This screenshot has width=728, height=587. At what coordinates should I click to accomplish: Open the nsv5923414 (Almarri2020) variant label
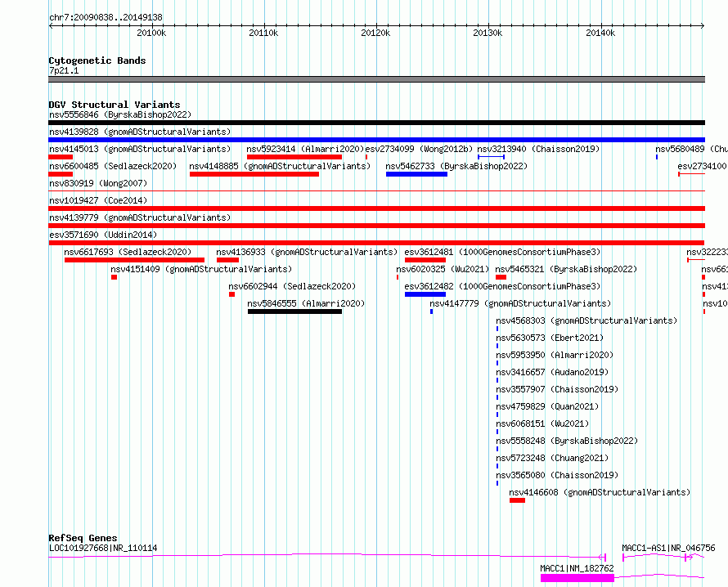tap(305, 149)
